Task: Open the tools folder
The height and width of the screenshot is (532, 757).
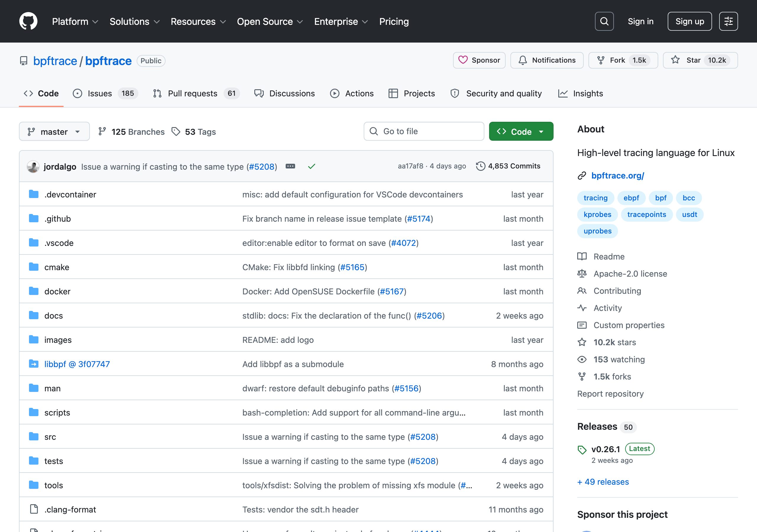Action: pos(54,485)
